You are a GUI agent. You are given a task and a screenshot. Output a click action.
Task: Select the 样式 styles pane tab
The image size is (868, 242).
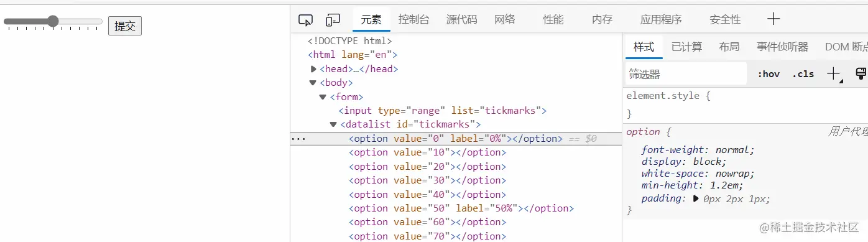(x=644, y=47)
